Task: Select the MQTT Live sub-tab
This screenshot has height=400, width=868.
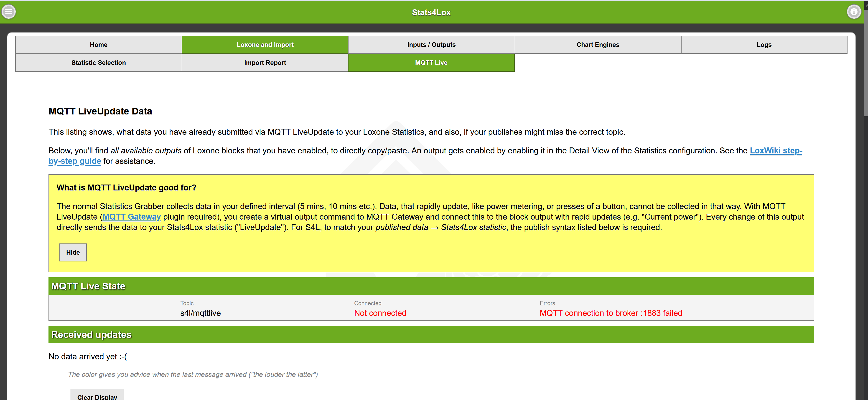Action: [x=431, y=63]
